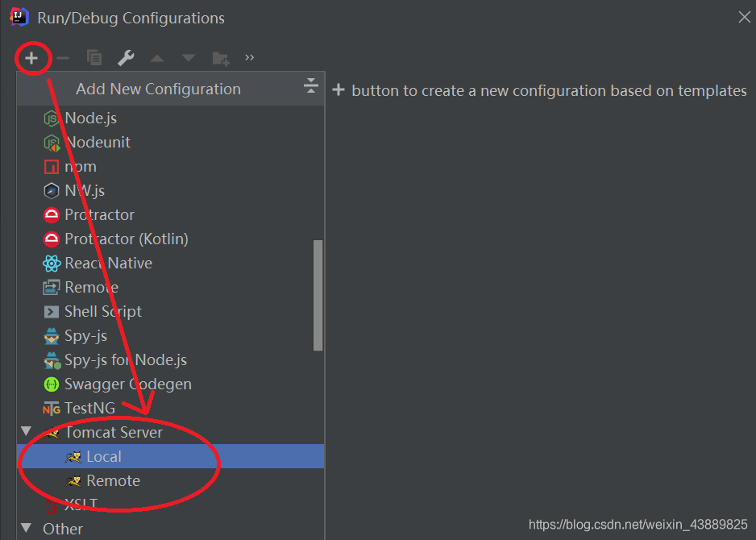Select the Other group label
The width and height of the screenshot is (756, 540).
[63, 529]
